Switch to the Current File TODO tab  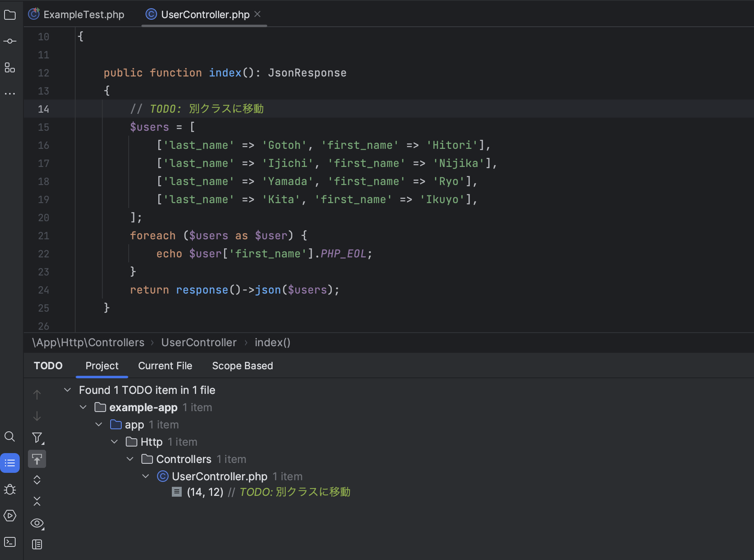pyautogui.click(x=165, y=366)
